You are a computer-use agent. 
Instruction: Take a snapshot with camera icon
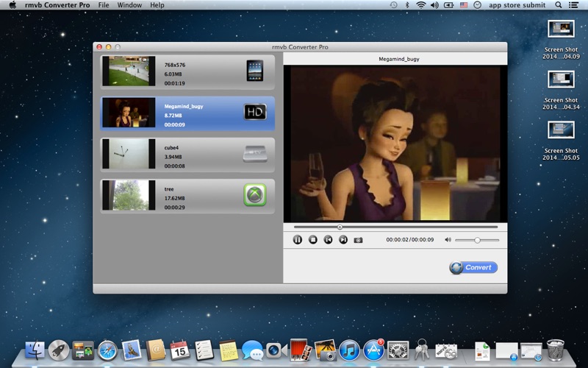click(359, 240)
